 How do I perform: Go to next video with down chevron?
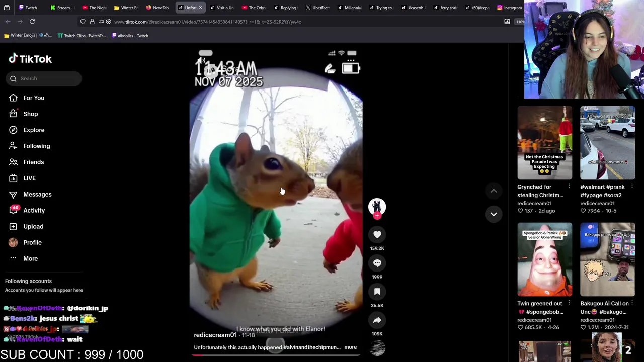point(494,214)
